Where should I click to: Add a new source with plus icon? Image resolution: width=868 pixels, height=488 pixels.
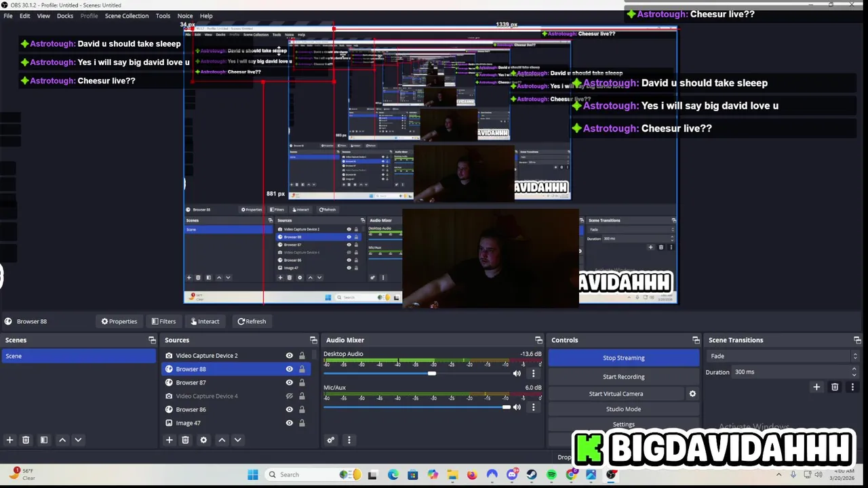click(170, 440)
